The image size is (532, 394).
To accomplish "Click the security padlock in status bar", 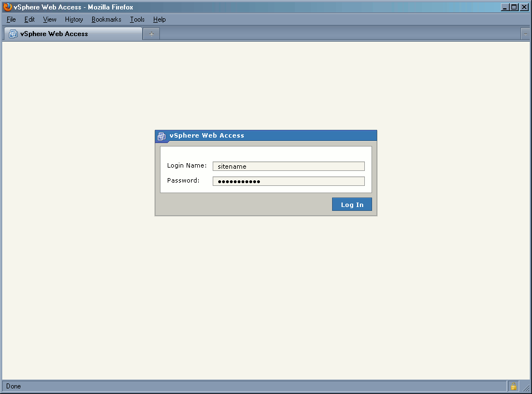I will pyautogui.click(x=513, y=386).
